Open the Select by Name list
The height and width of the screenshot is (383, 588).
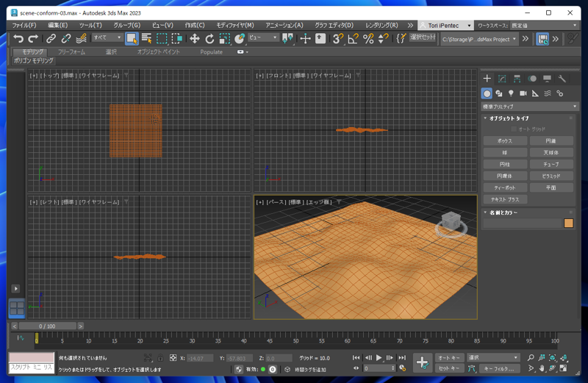tap(146, 38)
